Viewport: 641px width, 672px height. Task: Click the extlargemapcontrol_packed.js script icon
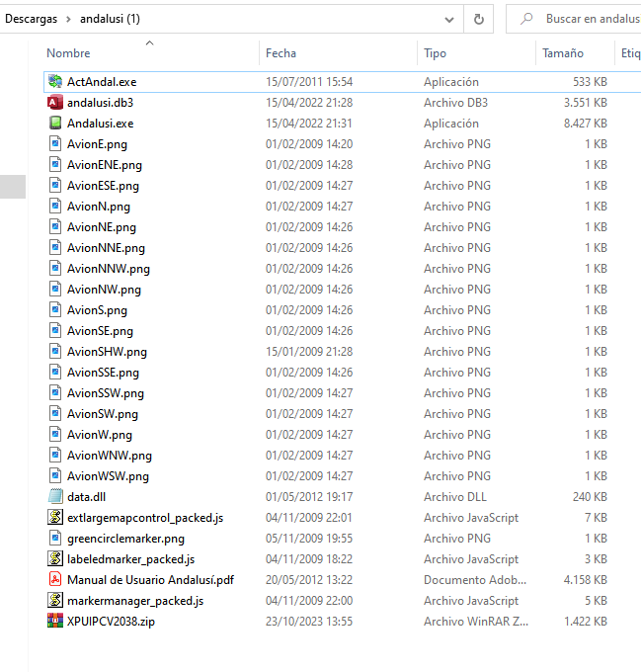point(54,517)
